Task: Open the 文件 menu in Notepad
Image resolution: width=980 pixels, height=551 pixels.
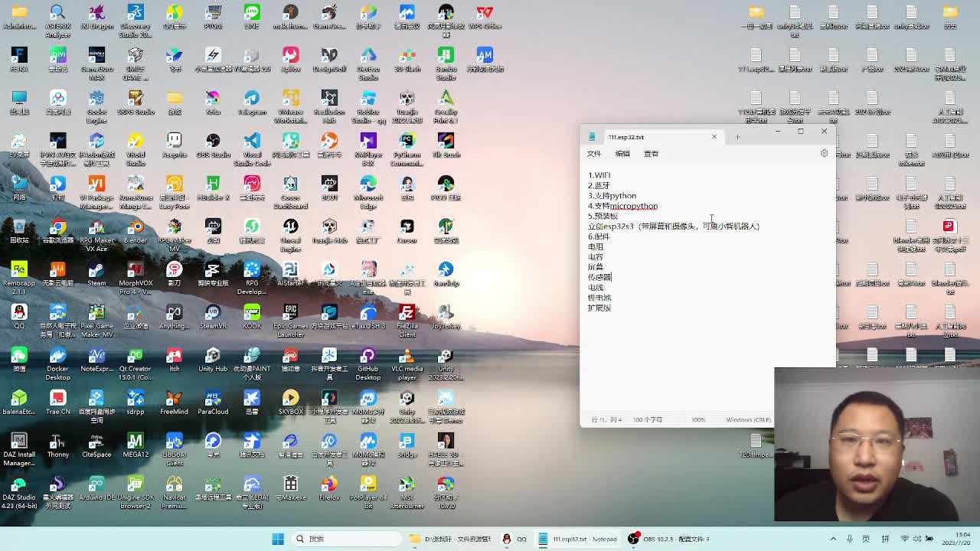Action: pos(593,154)
